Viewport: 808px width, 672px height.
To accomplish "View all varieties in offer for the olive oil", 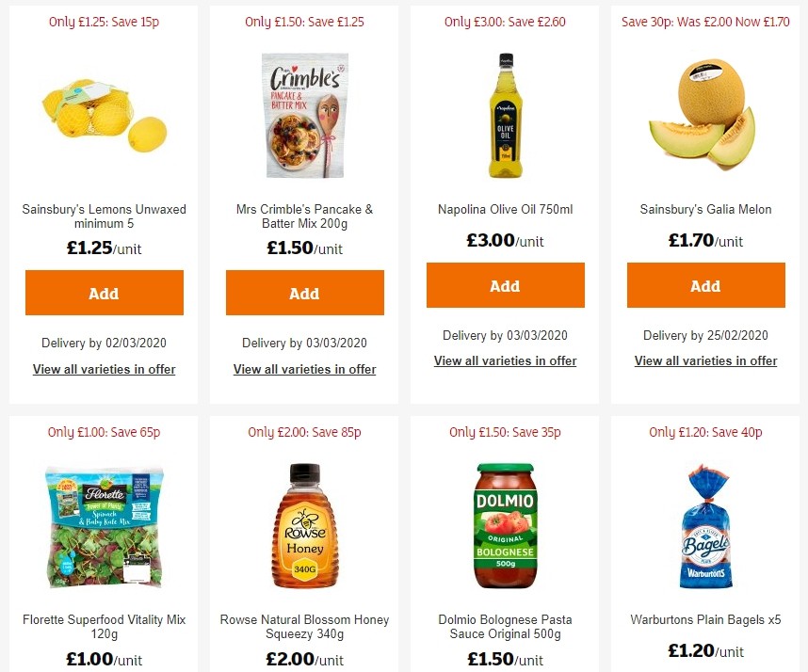I will point(505,360).
